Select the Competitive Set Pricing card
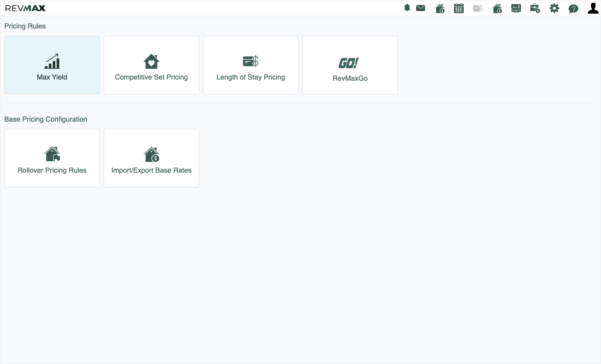The width and height of the screenshot is (601, 364). [x=151, y=65]
